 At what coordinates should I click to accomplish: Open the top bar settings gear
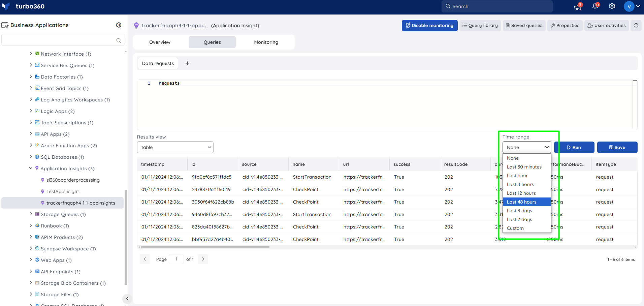click(612, 6)
